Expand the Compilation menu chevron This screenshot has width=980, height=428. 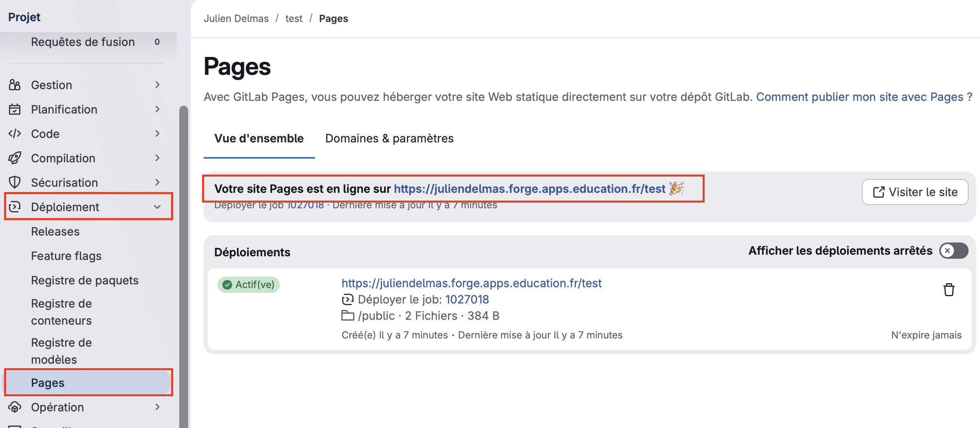click(x=158, y=158)
